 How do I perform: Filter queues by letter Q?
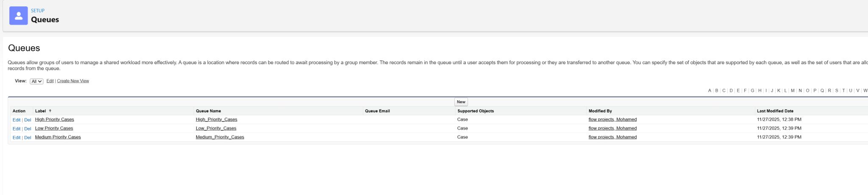point(822,90)
